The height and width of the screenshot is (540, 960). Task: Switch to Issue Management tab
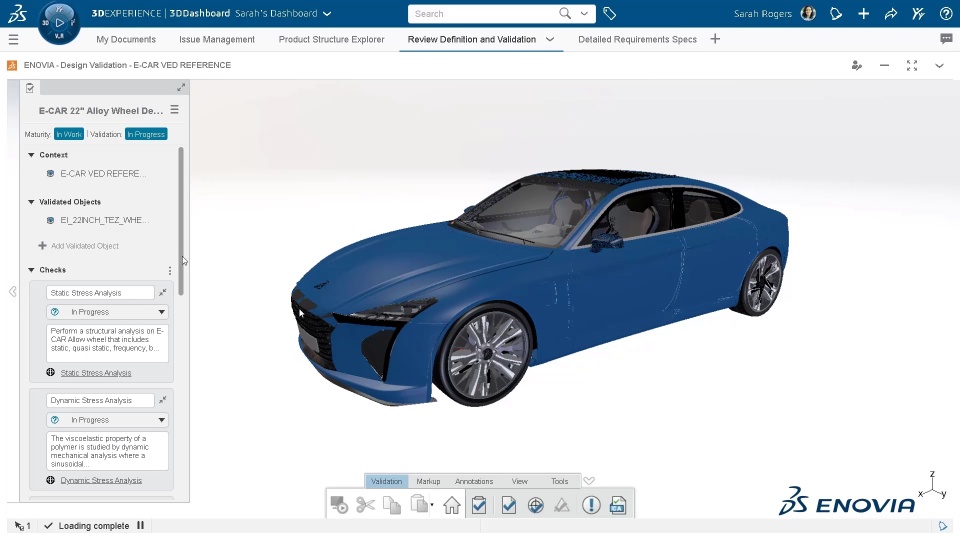click(217, 39)
